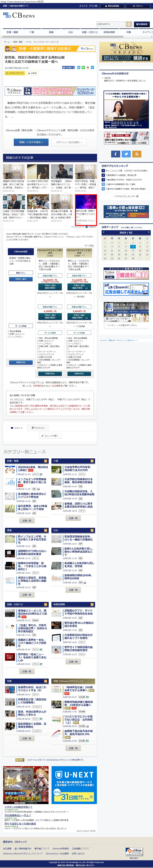Open the お問い合わせ footer link
The height and width of the screenshot is (868, 153).
tap(78, 853)
